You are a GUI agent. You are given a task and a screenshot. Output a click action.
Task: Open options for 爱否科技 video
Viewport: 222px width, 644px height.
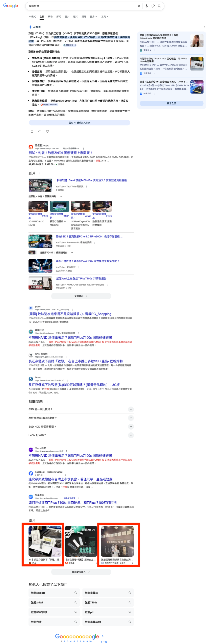pyautogui.click(x=79, y=267)
